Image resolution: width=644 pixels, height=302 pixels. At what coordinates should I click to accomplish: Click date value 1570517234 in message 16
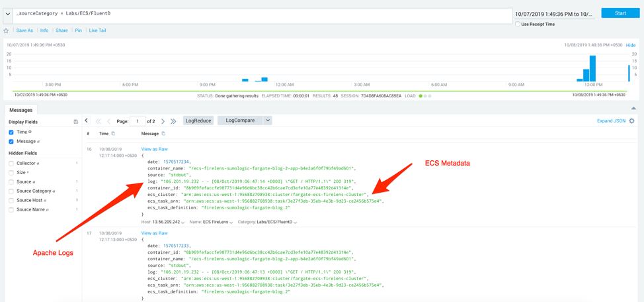(x=177, y=162)
